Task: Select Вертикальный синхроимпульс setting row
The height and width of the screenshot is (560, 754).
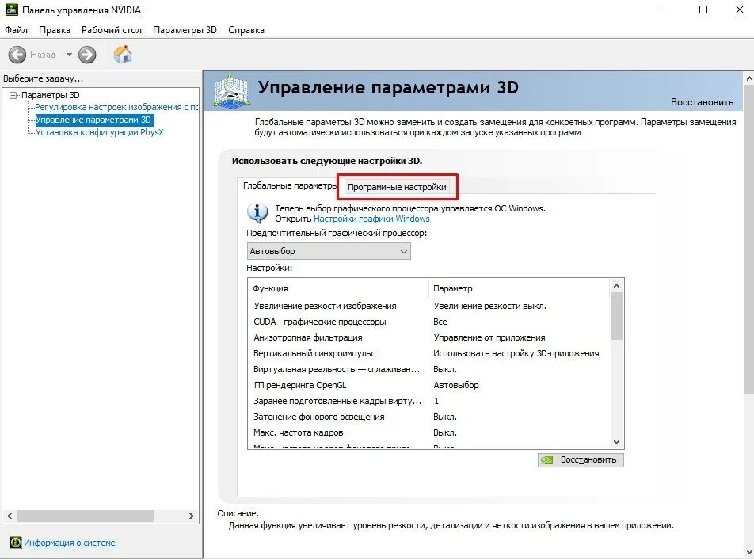Action: (431, 353)
